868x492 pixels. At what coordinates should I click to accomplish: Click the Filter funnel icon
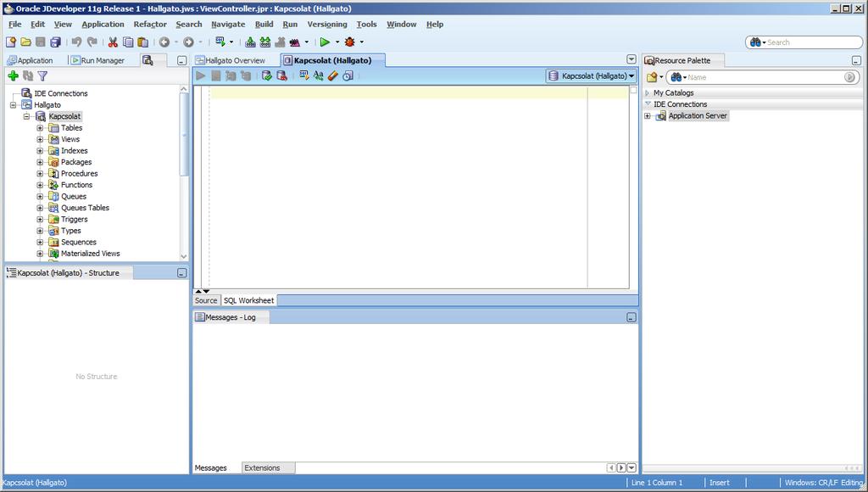click(x=42, y=75)
